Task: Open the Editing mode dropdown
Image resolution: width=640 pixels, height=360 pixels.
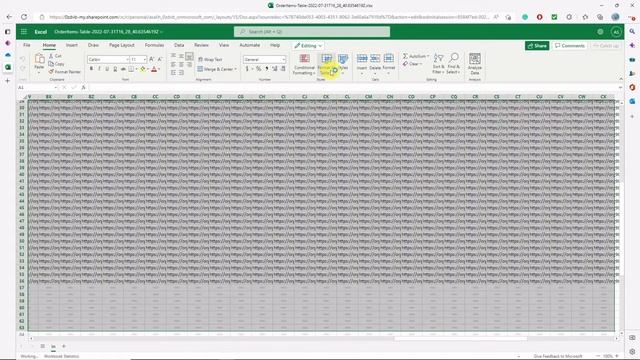Action: click(308, 46)
